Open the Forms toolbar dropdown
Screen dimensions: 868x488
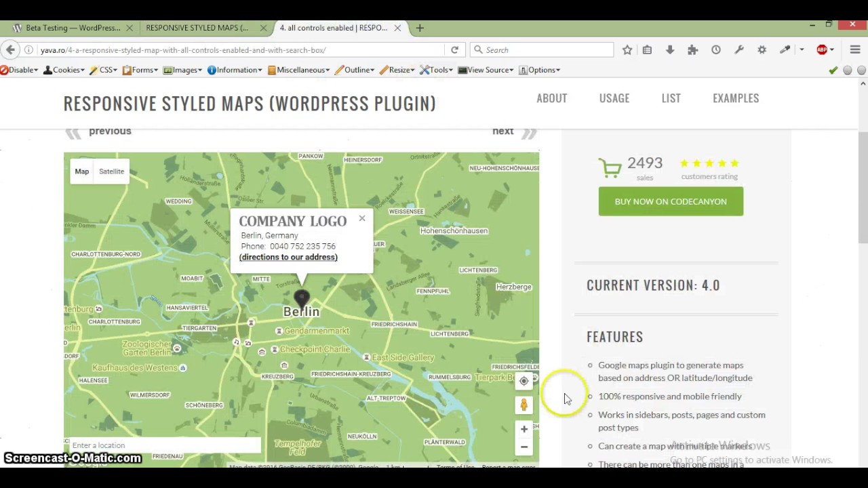pos(140,70)
